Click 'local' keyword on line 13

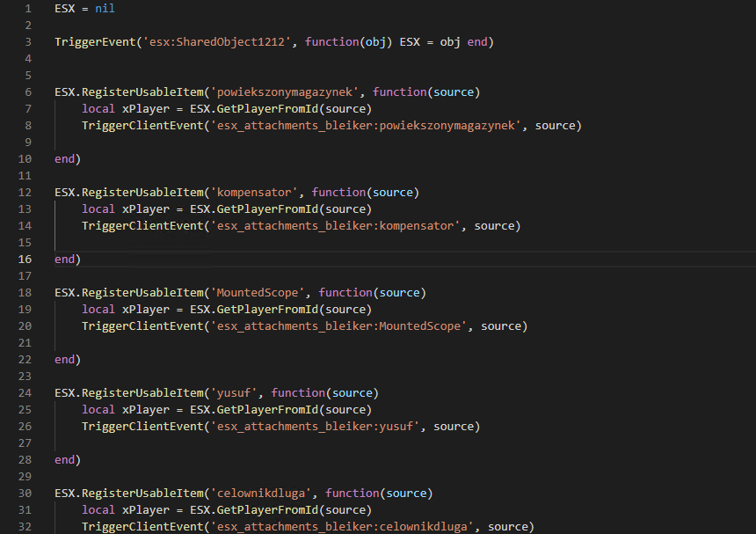(x=98, y=208)
